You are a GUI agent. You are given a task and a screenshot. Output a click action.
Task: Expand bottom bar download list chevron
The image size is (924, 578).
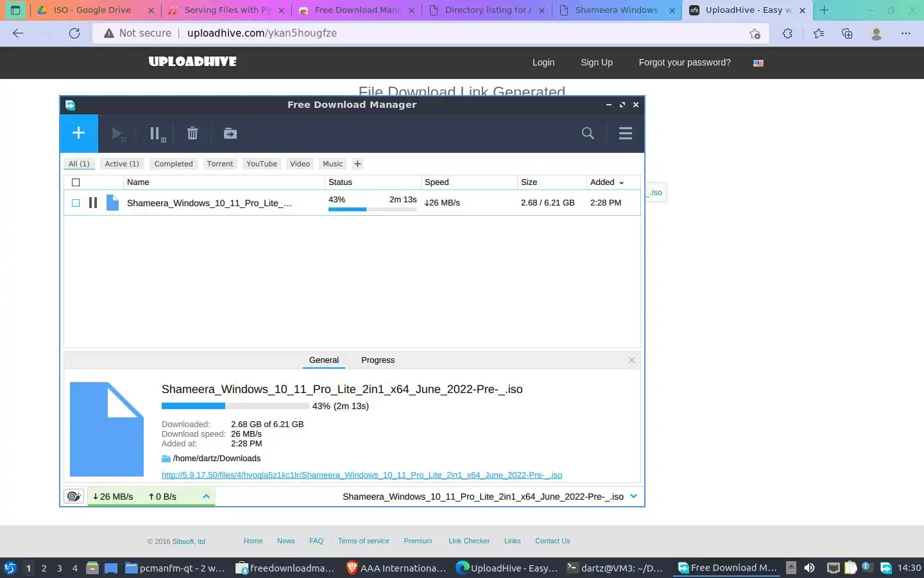633,496
